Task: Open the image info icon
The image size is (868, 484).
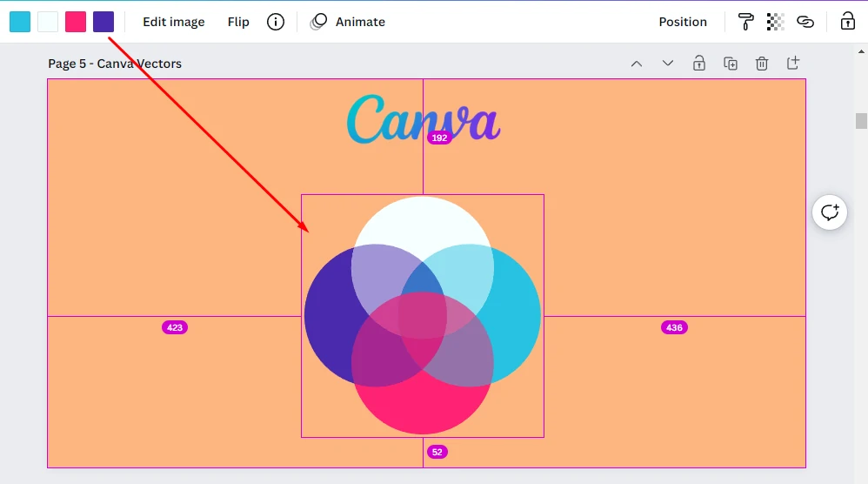Action: click(x=276, y=22)
